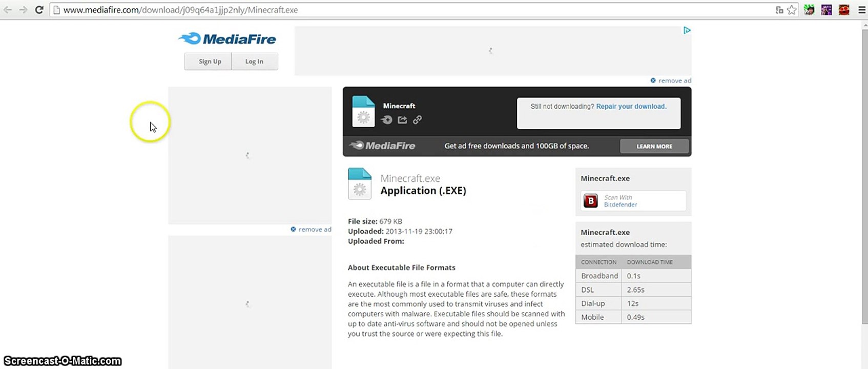Screen dimensions: 868x369
Task: Click the AdChoices icon on top banner
Action: (x=687, y=30)
